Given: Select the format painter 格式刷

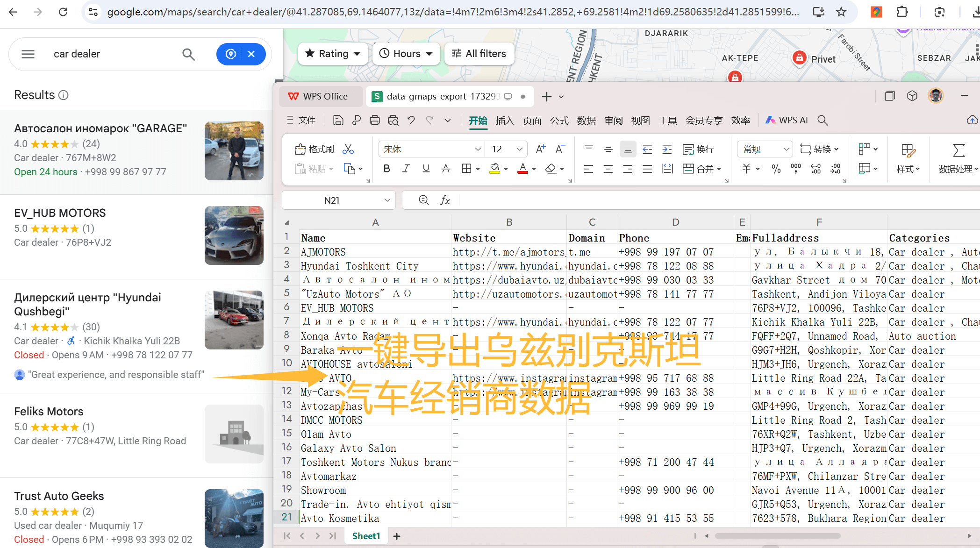Looking at the screenshot, I should point(314,149).
